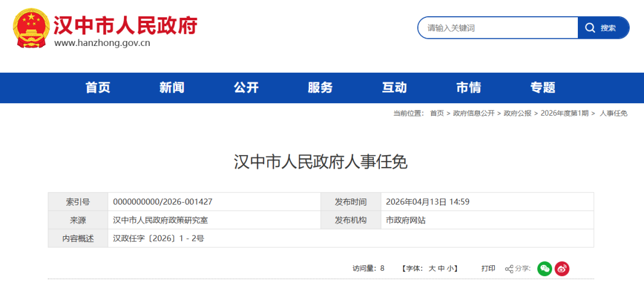The width and height of the screenshot is (644, 294).
Task: Click 打印 to print the page
Action: (488, 269)
